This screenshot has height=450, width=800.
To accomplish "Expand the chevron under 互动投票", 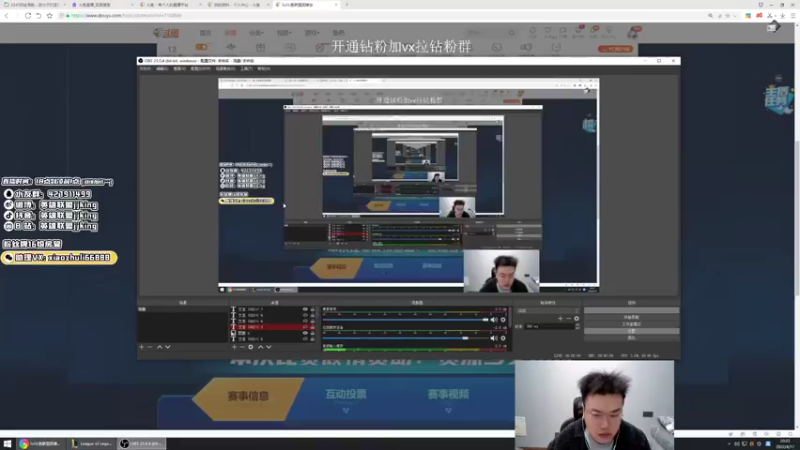I will pos(346,410).
